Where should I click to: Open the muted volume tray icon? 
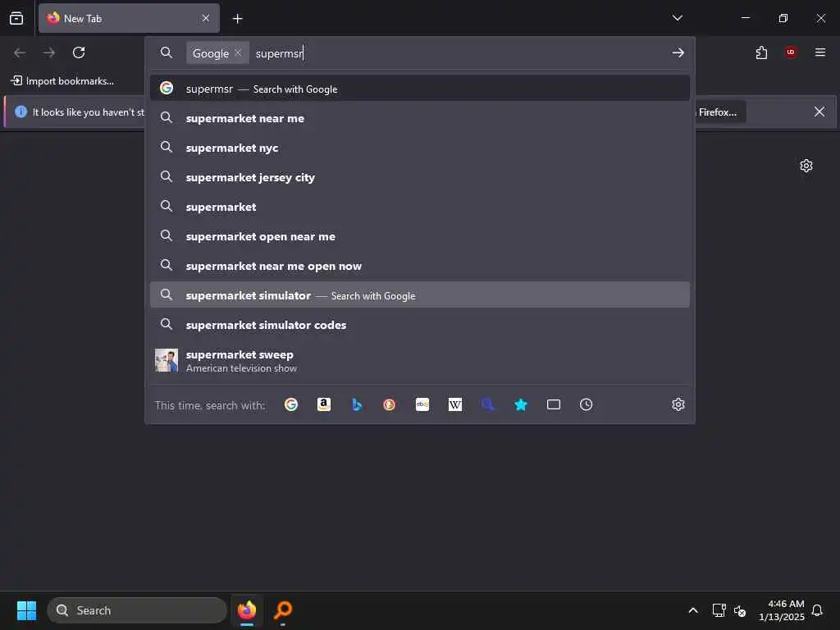tap(740, 610)
